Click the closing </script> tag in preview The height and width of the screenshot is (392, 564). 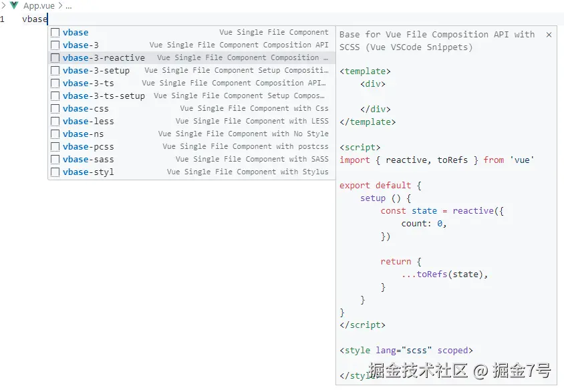pos(362,325)
